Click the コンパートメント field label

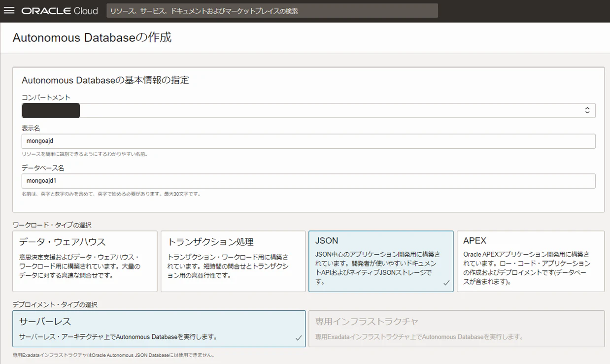click(x=46, y=98)
